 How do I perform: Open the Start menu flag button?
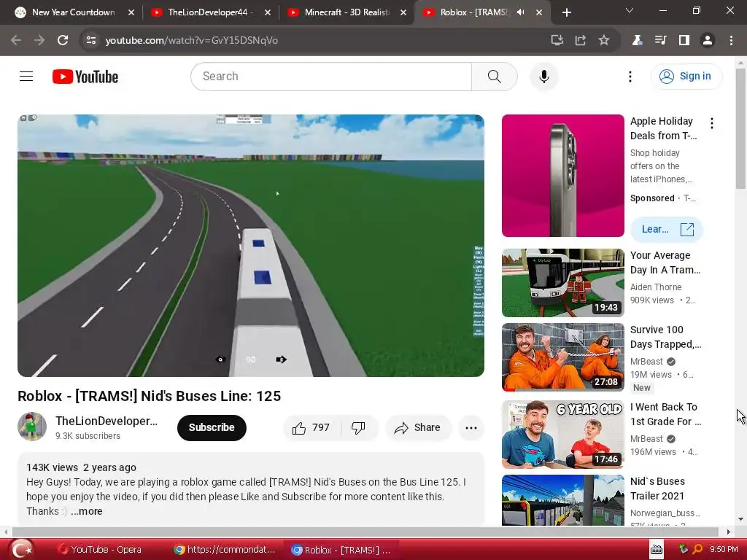click(x=22, y=550)
